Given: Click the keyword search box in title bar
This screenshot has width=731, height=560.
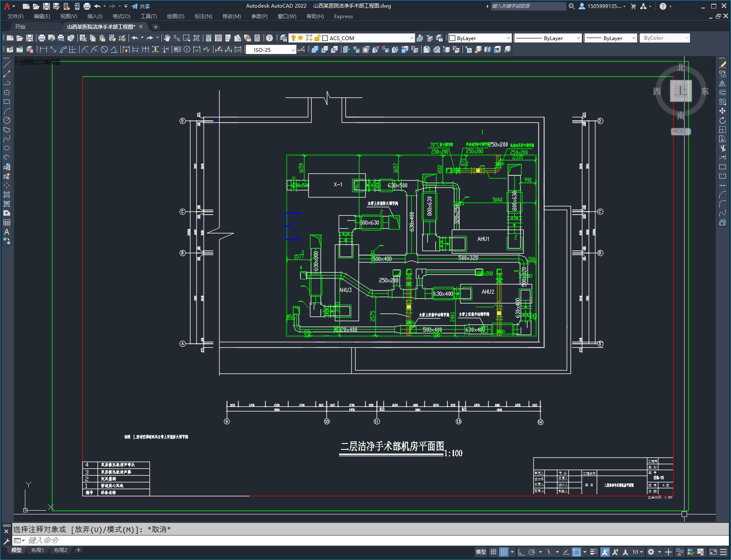Looking at the screenshot, I should tap(528, 6).
